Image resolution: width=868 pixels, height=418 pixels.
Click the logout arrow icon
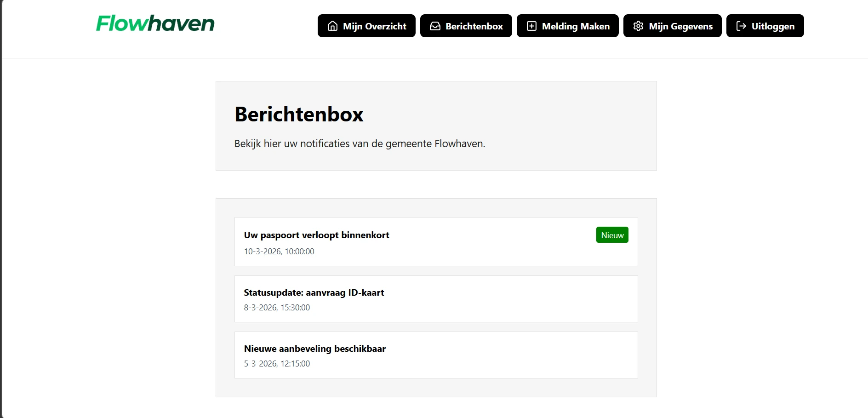pyautogui.click(x=741, y=26)
